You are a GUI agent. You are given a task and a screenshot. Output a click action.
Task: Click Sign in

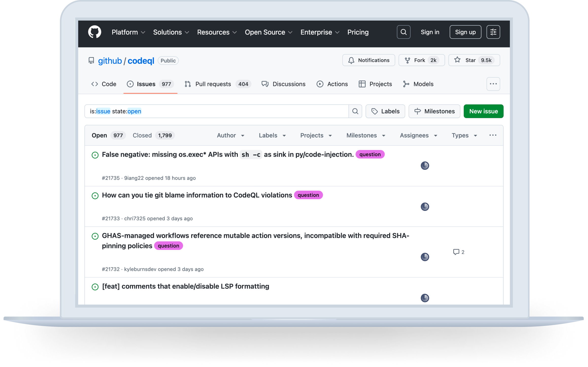click(430, 32)
